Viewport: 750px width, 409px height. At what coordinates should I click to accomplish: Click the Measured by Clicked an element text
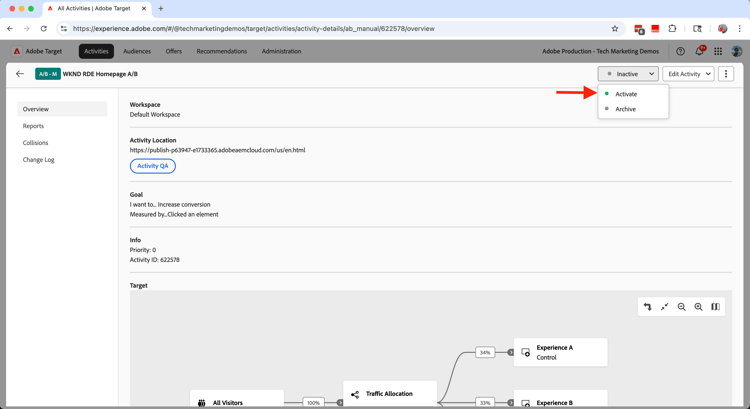click(174, 214)
